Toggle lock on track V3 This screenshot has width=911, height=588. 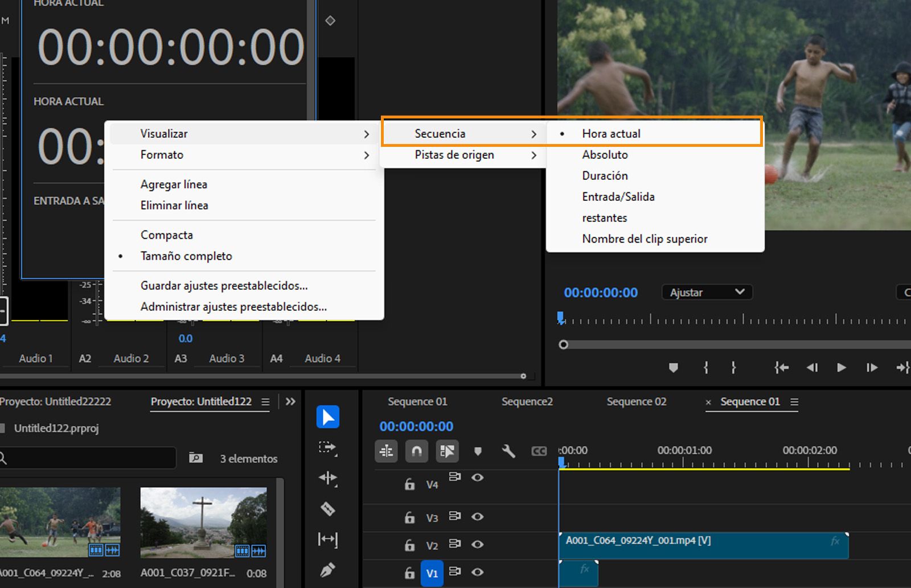coord(409,517)
